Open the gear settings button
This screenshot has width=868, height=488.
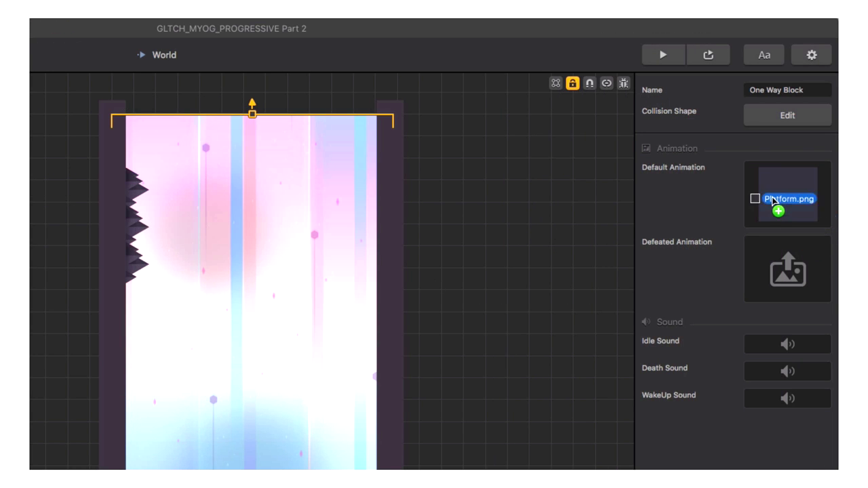811,55
